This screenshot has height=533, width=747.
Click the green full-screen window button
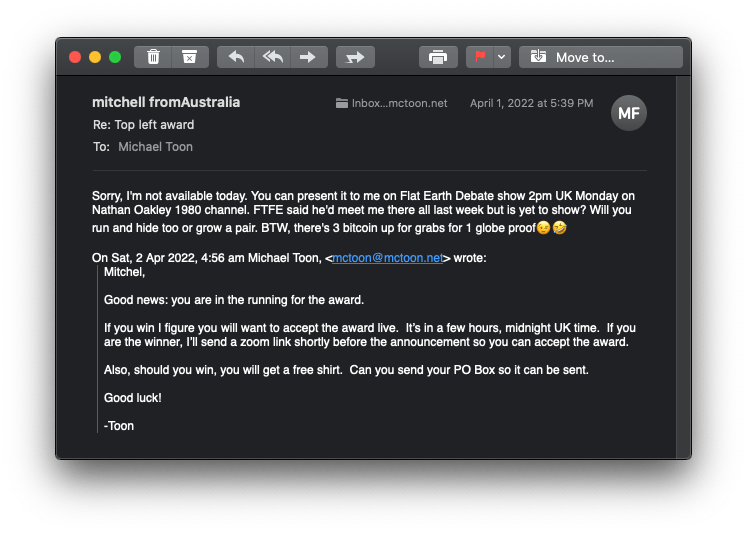click(115, 57)
